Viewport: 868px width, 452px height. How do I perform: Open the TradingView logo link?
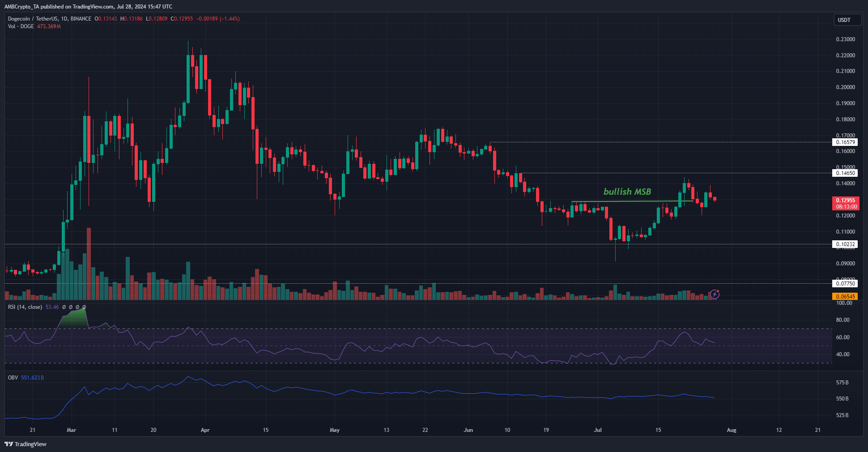(x=26, y=444)
